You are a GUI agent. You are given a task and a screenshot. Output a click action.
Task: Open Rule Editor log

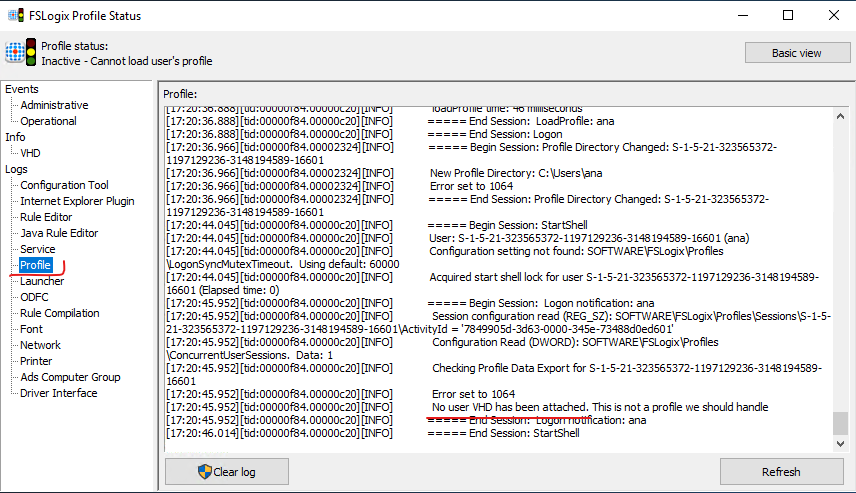[x=46, y=217]
